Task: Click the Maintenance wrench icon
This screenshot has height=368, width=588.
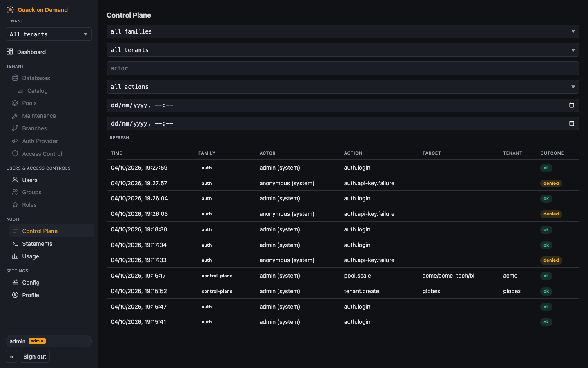Action: point(15,116)
